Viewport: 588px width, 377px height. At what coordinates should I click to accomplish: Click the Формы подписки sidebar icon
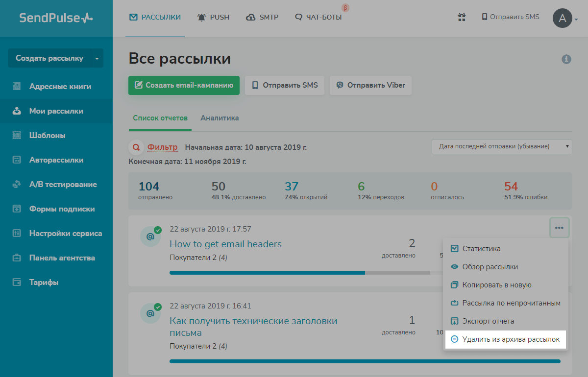click(x=17, y=209)
